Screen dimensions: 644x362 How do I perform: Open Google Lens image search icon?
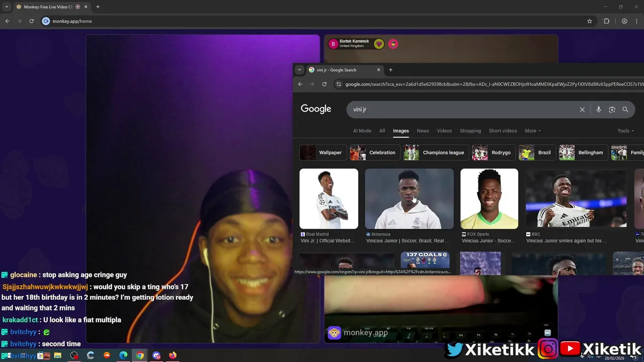(612, 110)
